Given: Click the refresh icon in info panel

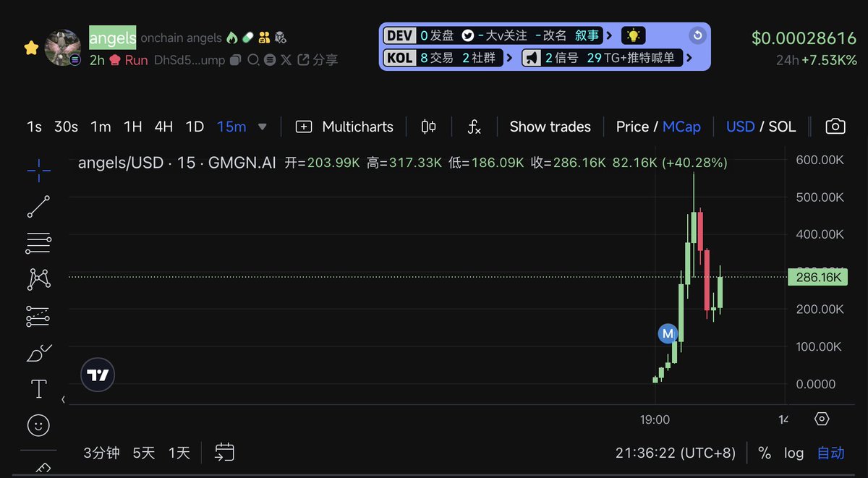Looking at the screenshot, I should tap(697, 35).
